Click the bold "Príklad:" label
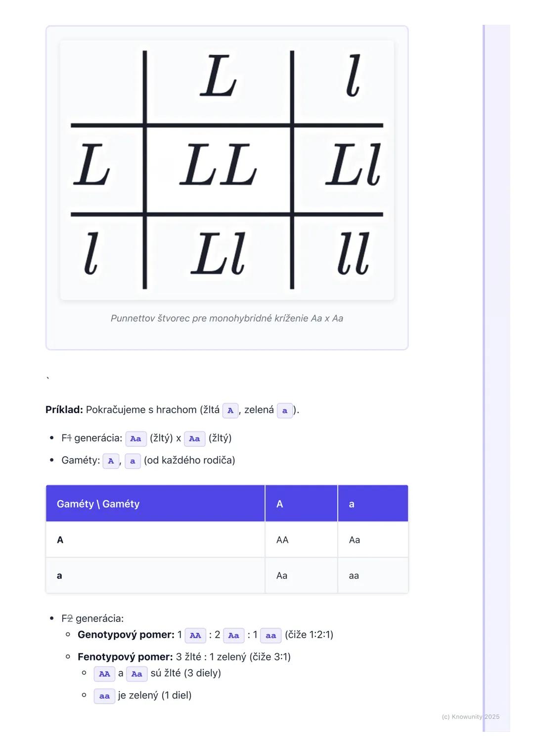 tap(64, 410)
